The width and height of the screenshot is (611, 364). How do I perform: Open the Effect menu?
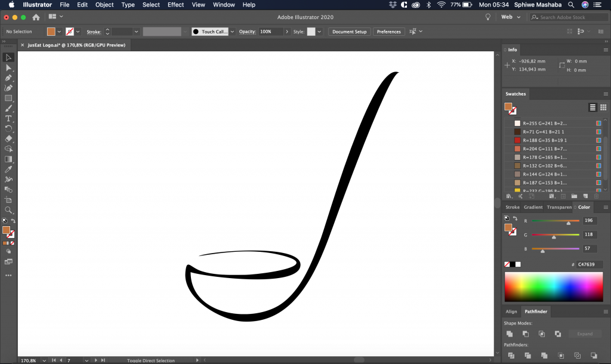tap(175, 5)
